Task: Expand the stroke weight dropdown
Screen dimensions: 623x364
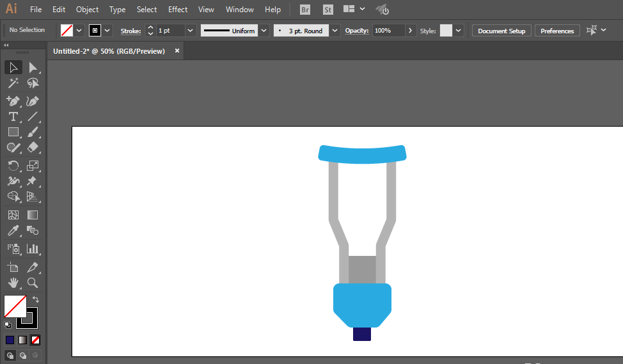Action: coord(191,31)
